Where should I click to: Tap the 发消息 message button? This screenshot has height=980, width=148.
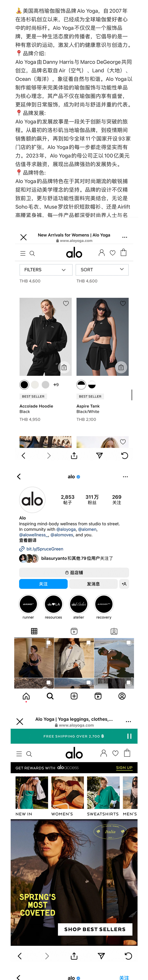click(x=93, y=584)
